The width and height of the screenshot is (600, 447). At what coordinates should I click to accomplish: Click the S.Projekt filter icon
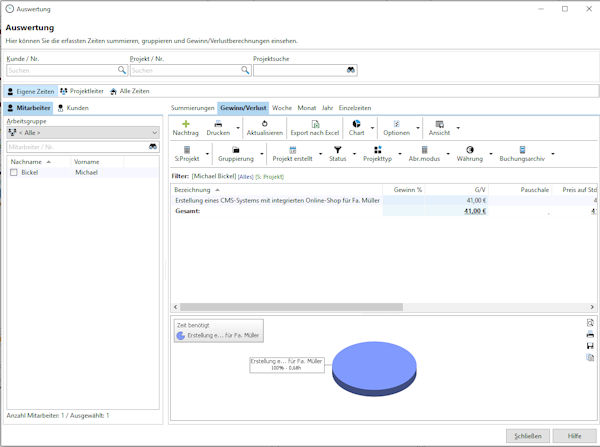tap(187, 150)
